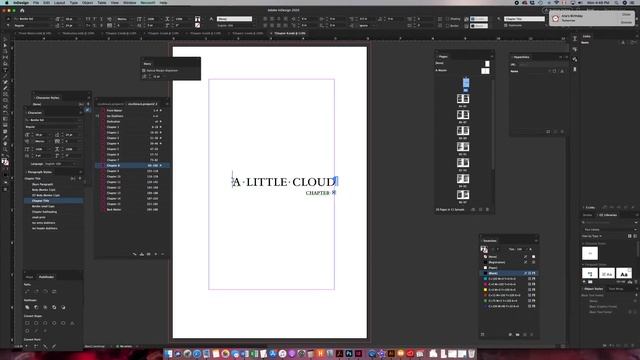Viewport: 640px width, 360px height.
Task: Close the birthday notification banner
Action: click(x=626, y=14)
